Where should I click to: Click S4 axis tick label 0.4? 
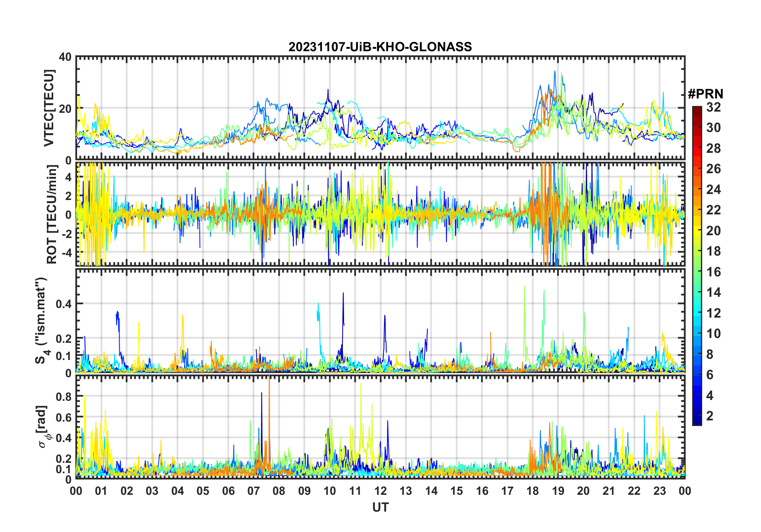coord(64,304)
